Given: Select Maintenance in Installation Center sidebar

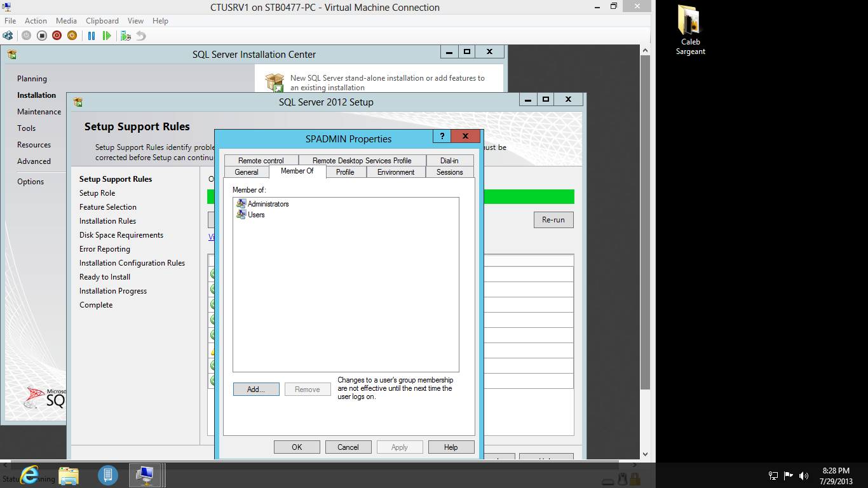Looking at the screenshot, I should tap(39, 112).
